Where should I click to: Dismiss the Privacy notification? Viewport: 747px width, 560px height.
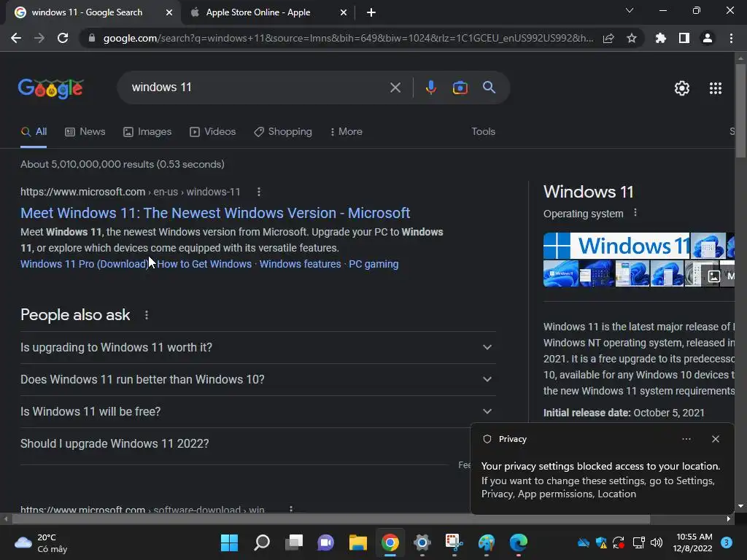click(x=715, y=439)
